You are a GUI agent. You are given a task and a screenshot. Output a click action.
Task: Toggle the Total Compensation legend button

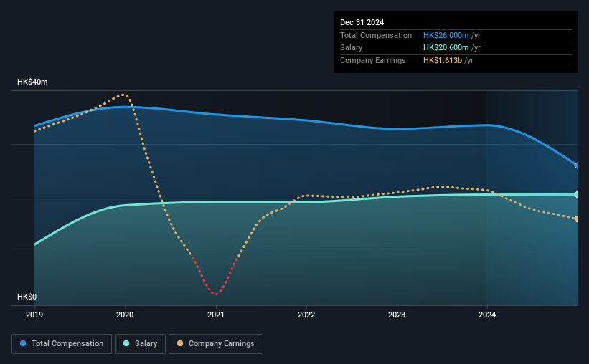point(62,344)
